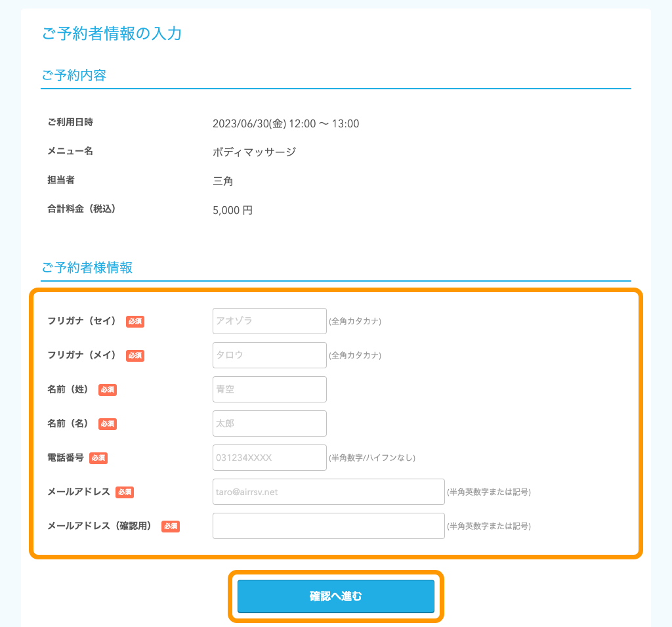
Task: Click the menu name ボディマッサージ
Action: 254,152
